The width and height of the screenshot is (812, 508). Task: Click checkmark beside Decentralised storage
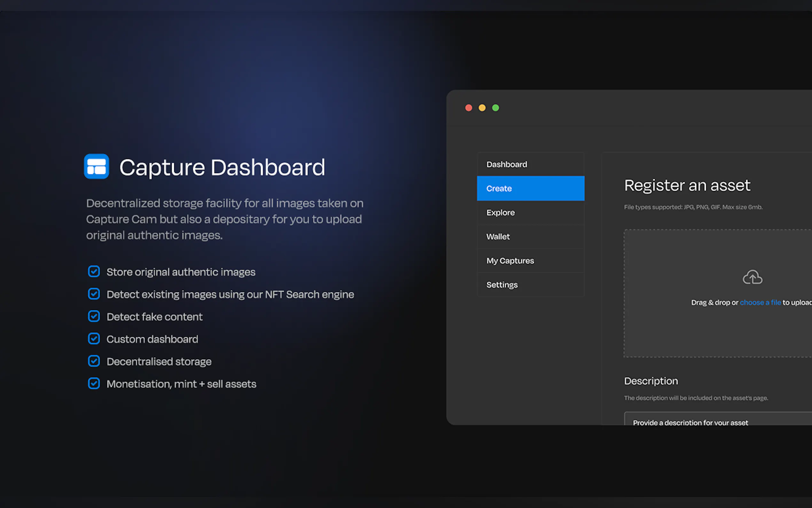tap(94, 361)
